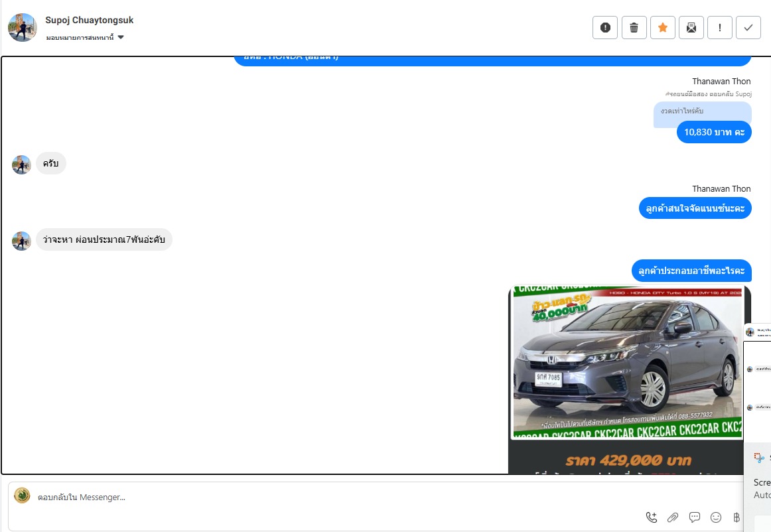The image size is (771, 532).
Task: Click the spam report exclamation circle icon
Action: click(x=605, y=28)
